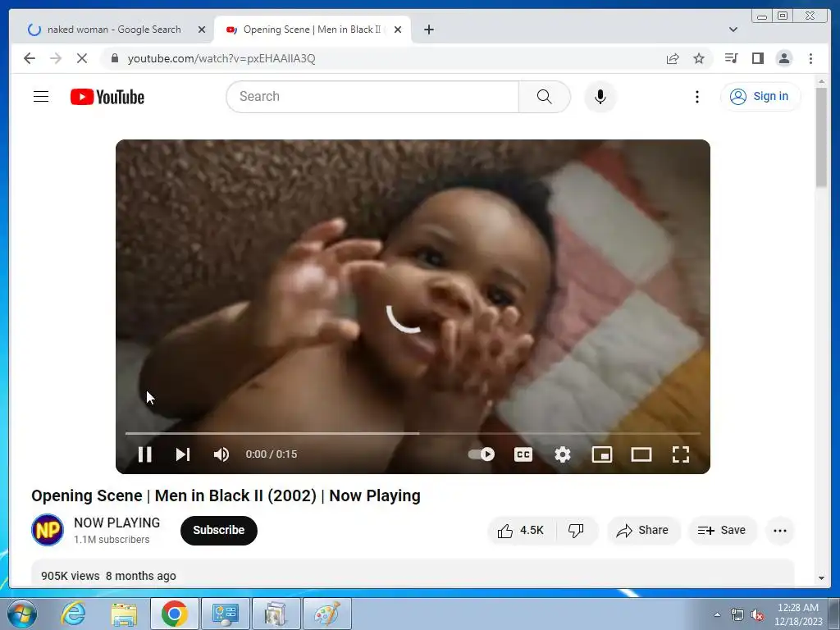840x630 pixels.
Task: Toggle the autoplay switch
Action: click(x=481, y=454)
